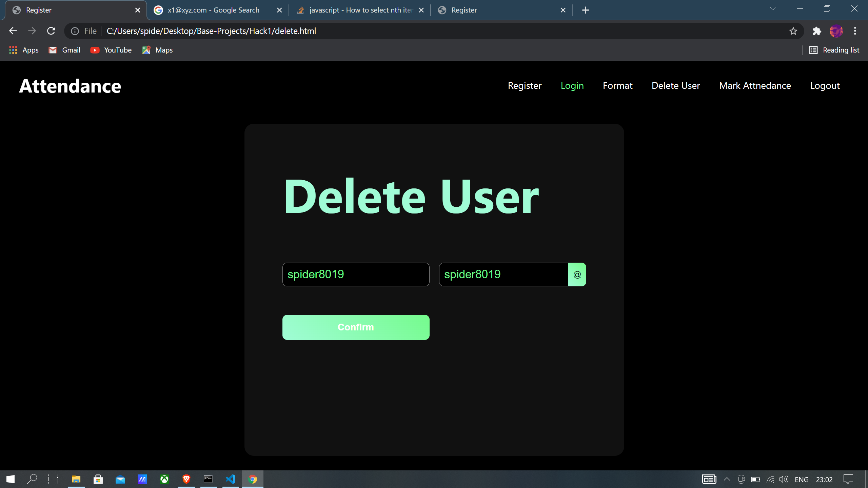
Task: Open YouTube bookmark
Action: click(x=111, y=50)
